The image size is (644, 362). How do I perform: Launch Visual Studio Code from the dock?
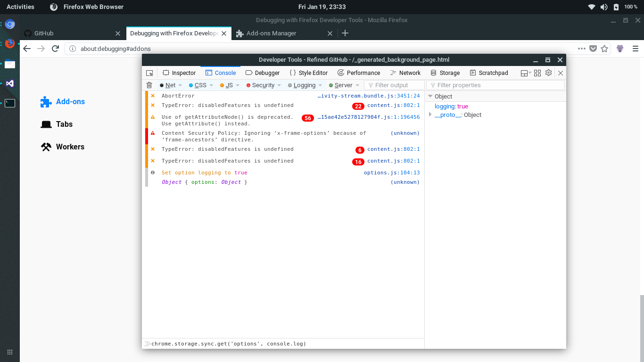point(10,83)
